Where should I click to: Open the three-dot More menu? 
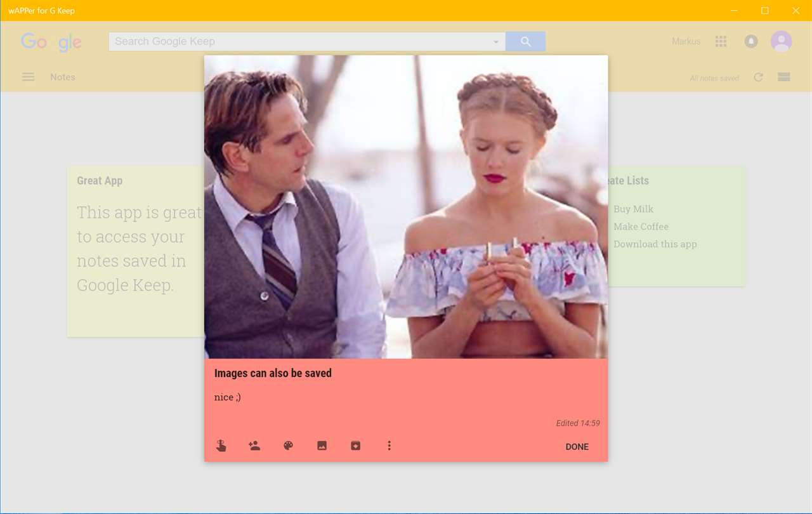tap(389, 446)
